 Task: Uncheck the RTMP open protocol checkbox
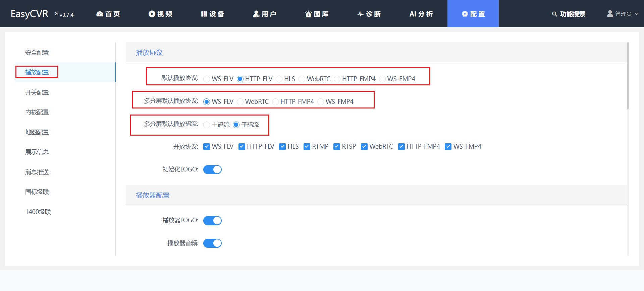(307, 147)
